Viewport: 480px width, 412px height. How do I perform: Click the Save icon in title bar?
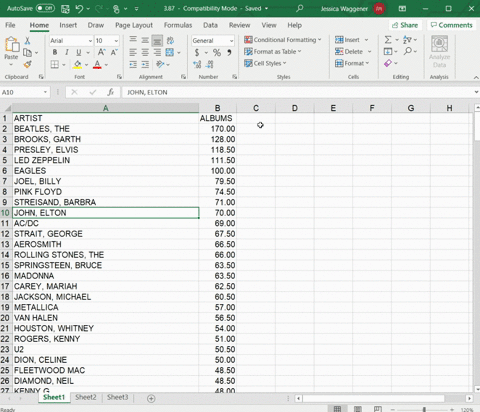click(65, 9)
